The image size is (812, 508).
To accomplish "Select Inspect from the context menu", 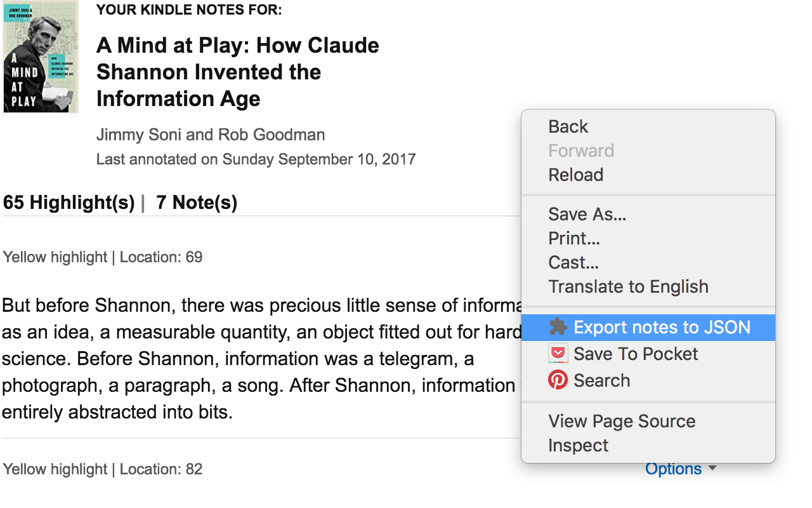I will click(x=578, y=445).
